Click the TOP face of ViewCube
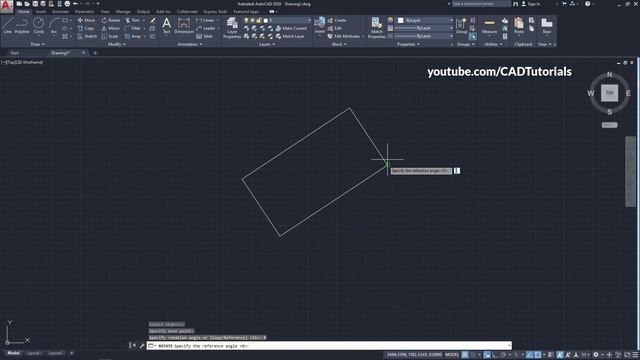The width and height of the screenshot is (640, 360). tap(609, 93)
